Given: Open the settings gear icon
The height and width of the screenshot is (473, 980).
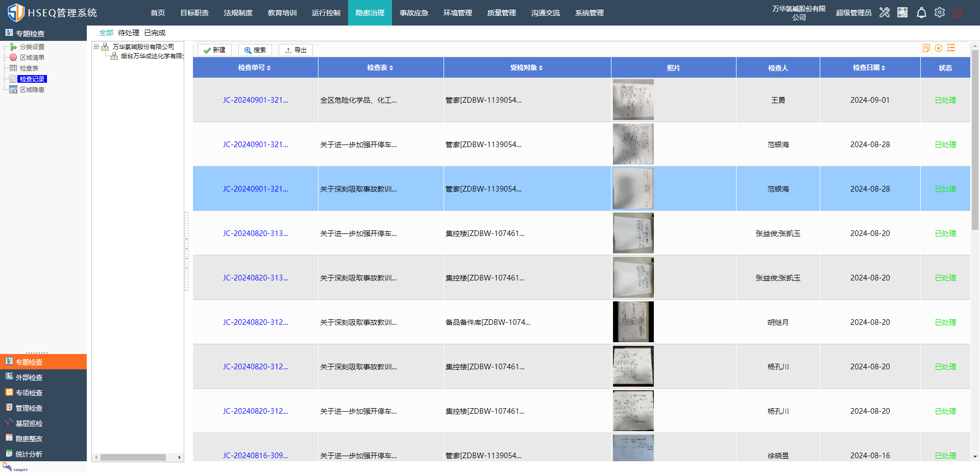Looking at the screenshot, I should (x=940, y=13).
